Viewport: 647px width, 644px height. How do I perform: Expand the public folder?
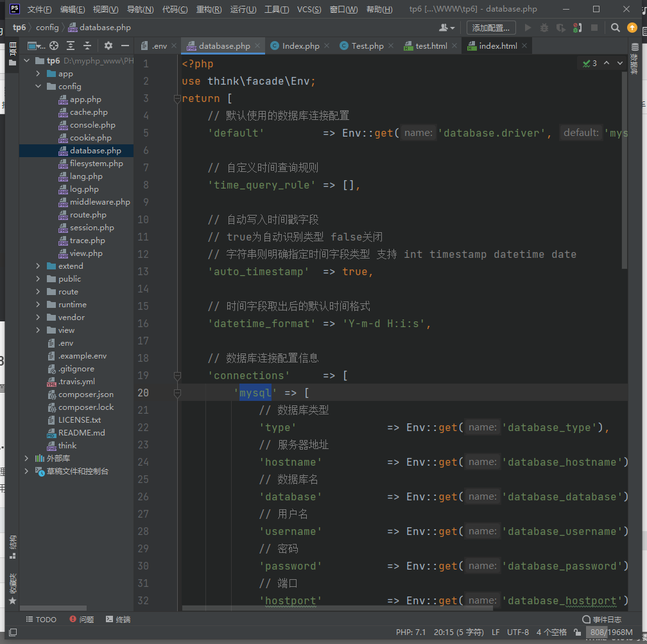click(x=39, y=279)
